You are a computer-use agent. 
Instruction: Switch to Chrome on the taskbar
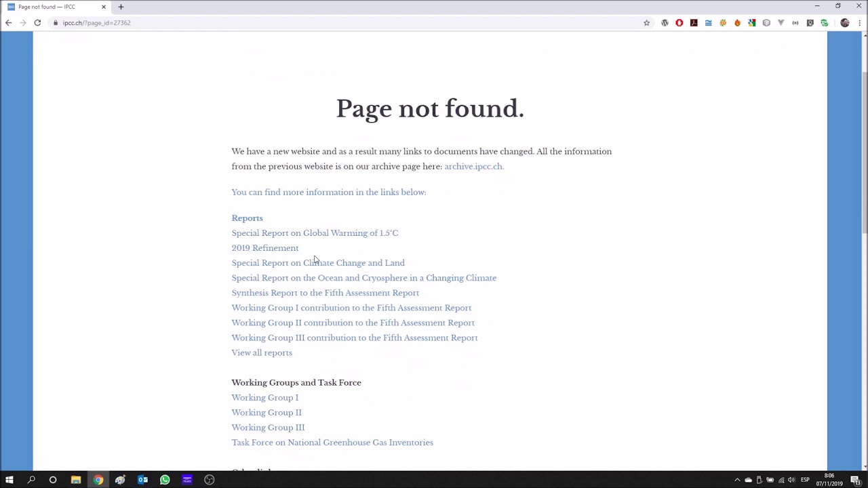coord(98,480)
